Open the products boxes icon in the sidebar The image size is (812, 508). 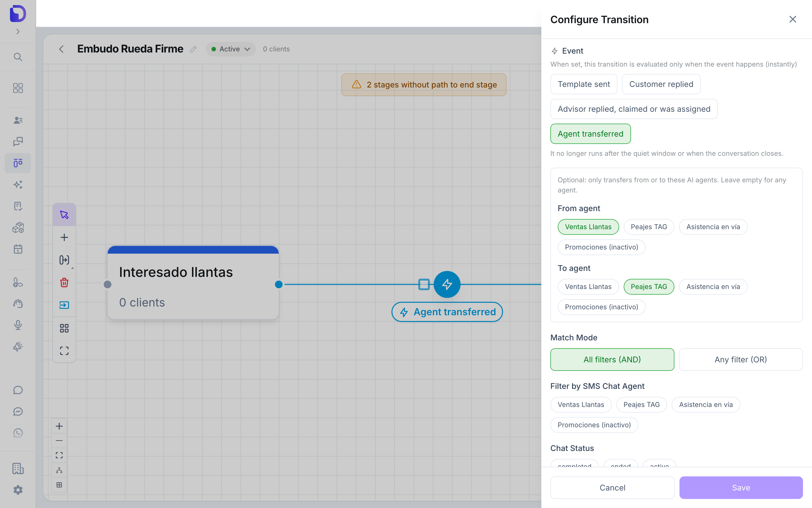pos(18,227)
